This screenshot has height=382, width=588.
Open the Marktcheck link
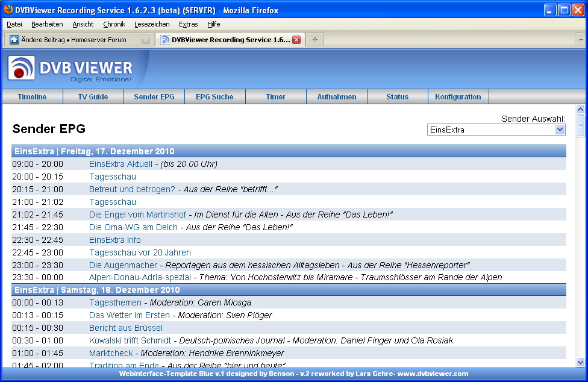tap(111, 353)
